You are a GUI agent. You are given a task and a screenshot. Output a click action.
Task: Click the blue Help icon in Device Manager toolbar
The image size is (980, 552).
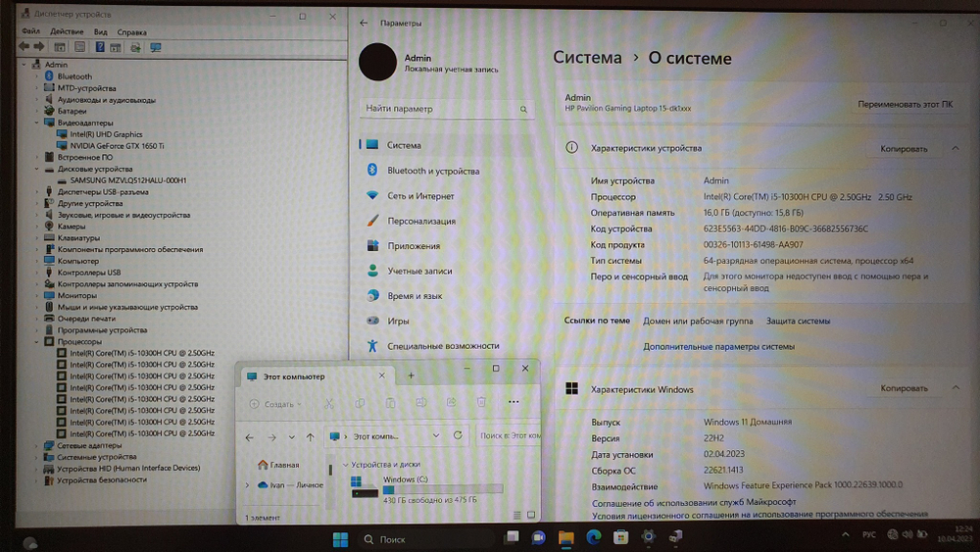click(100, 47)
